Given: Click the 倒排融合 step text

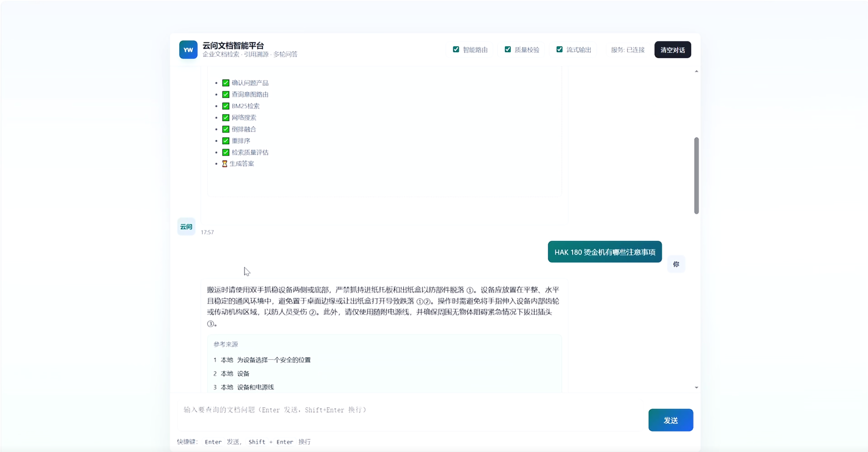Looking at the screenshot, I should click(244, 129).
